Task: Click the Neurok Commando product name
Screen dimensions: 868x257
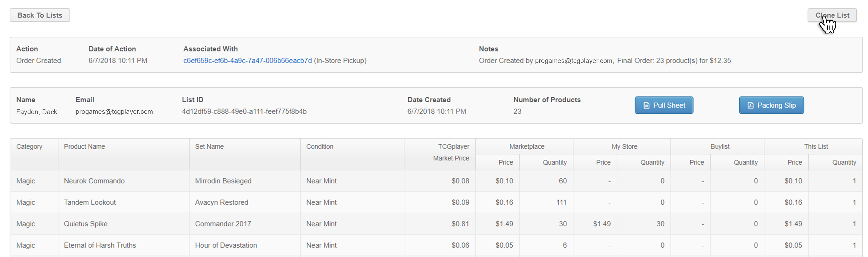Action: click(x=94, y=181)
